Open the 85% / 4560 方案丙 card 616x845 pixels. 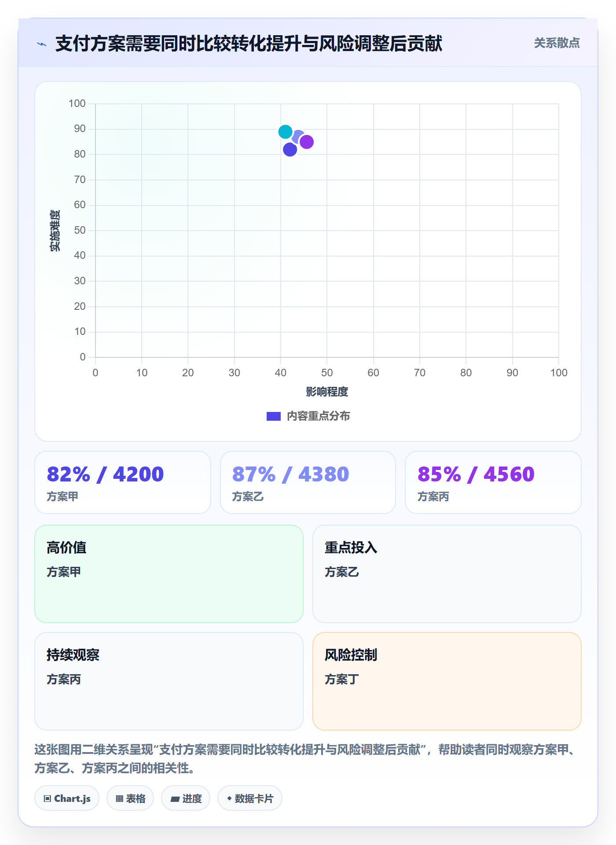493,482
